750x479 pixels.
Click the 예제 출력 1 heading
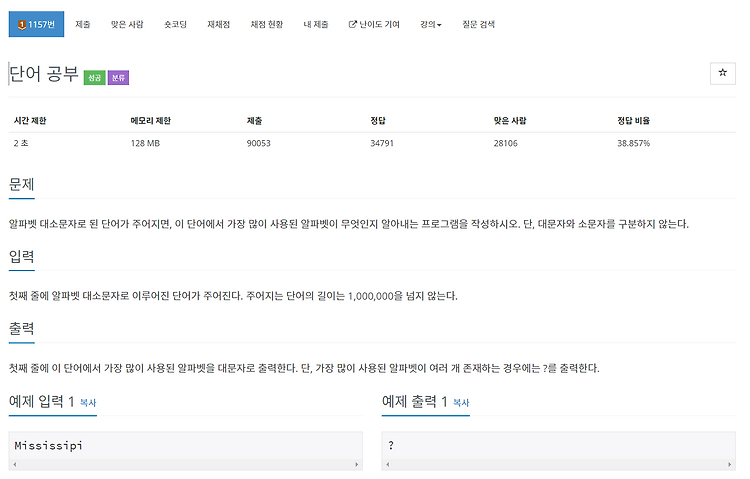pos(415,401)
